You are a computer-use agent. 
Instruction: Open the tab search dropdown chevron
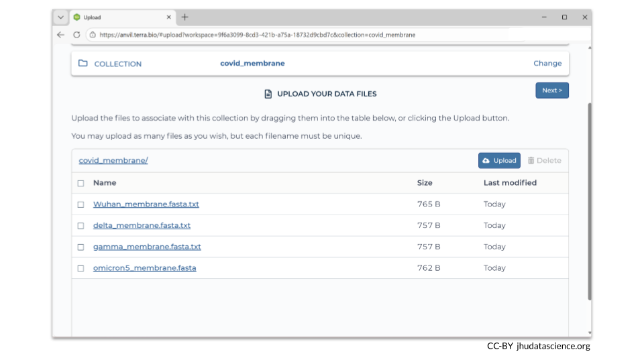[61, 17]
